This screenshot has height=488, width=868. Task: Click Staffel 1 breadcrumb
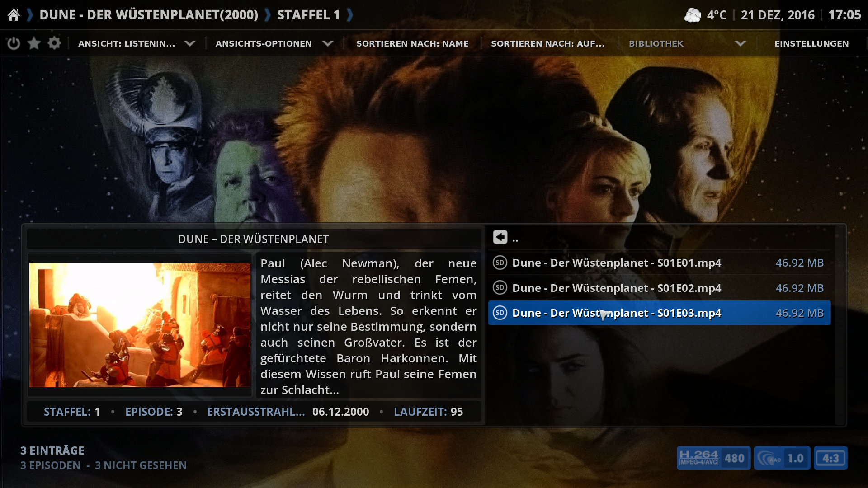pyautogui.click(x=308, y=15)
